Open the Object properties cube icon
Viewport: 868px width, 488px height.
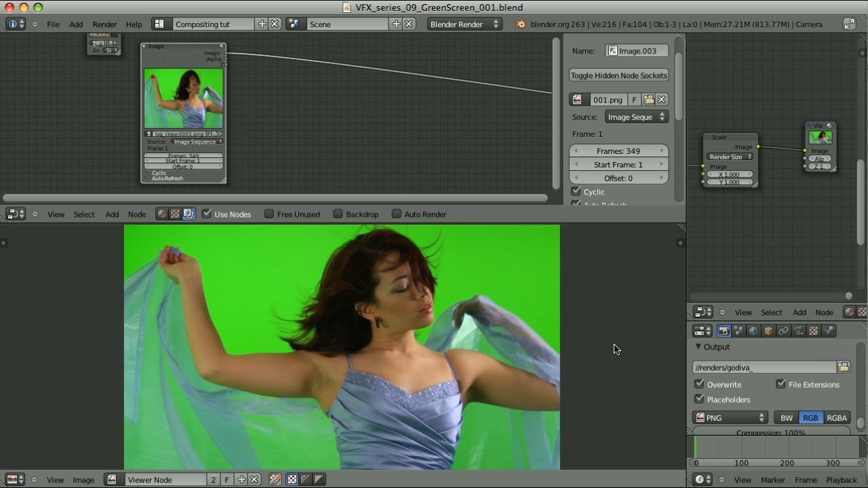tap(768, 331)
